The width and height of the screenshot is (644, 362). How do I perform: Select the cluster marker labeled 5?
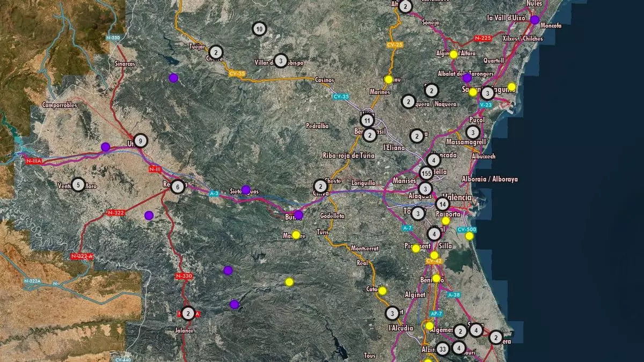coord(78,185)
